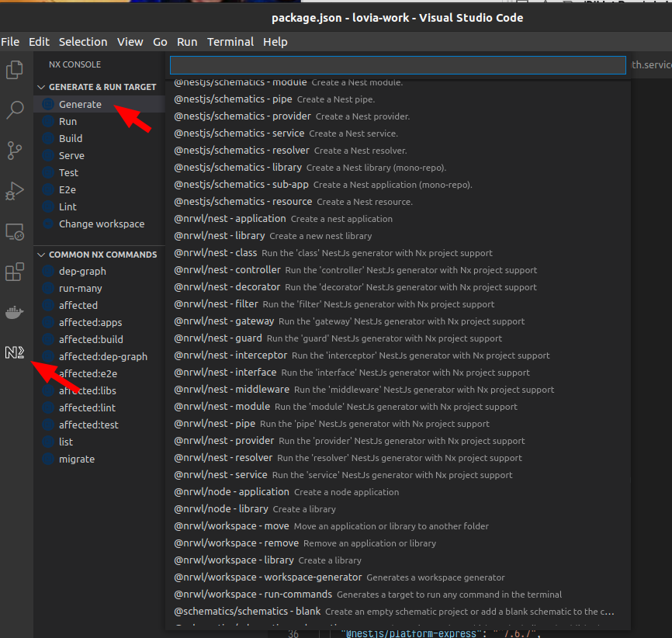The image size is (672, 638).
Task: Open the View menu
Action: pyautogui.click(x=130, y=42)
